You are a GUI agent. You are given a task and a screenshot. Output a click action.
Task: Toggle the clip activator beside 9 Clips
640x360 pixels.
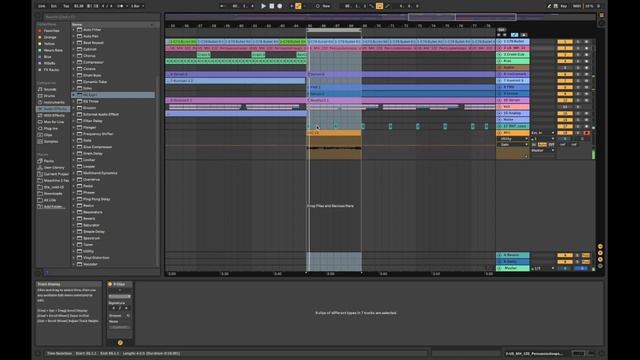coord(110,284)
